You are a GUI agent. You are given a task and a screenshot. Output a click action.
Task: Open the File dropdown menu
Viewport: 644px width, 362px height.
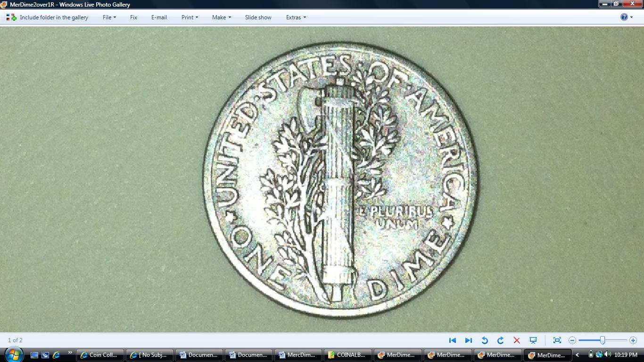point(109,17)
